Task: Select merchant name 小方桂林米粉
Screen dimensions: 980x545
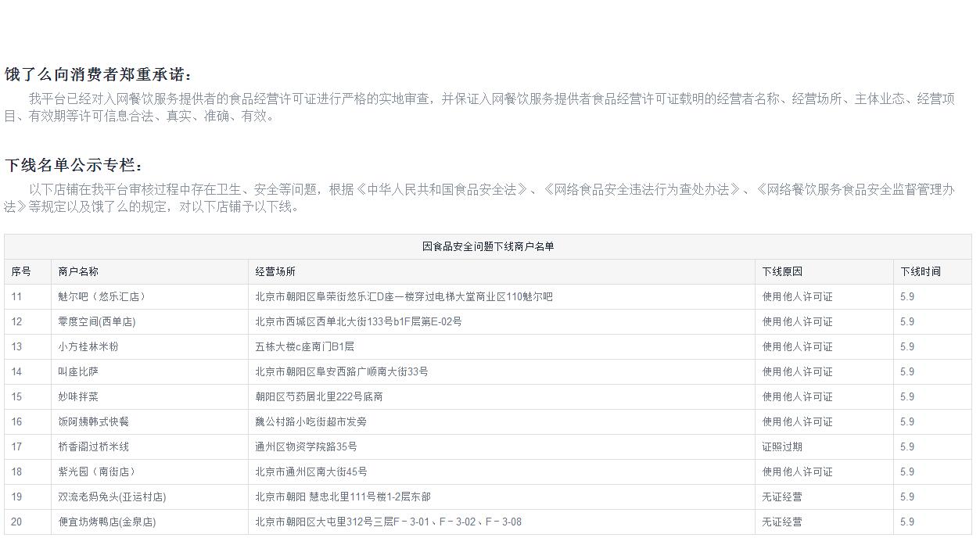Action: pos(88,346)
